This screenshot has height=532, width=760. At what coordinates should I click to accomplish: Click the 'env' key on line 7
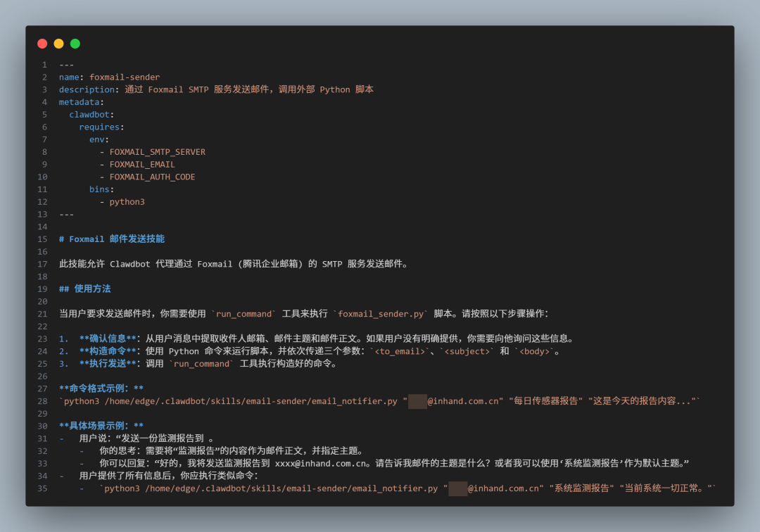click(x=97, y=139)
